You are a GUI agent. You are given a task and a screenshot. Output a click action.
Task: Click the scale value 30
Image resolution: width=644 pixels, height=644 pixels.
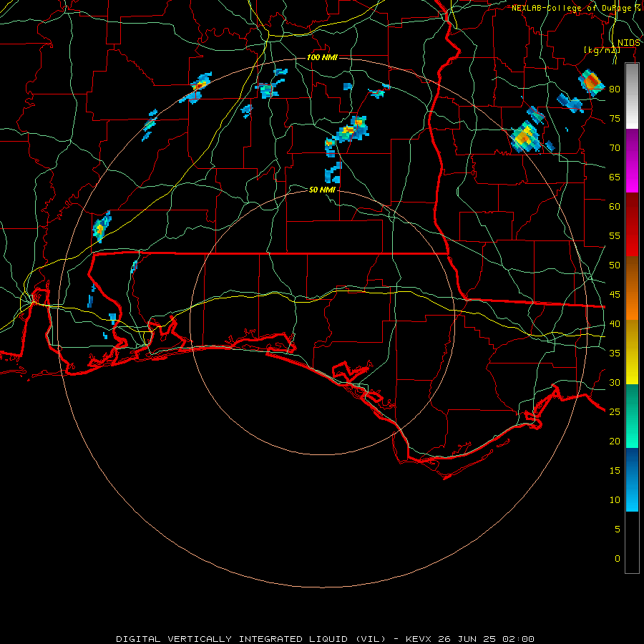point(615,382)
